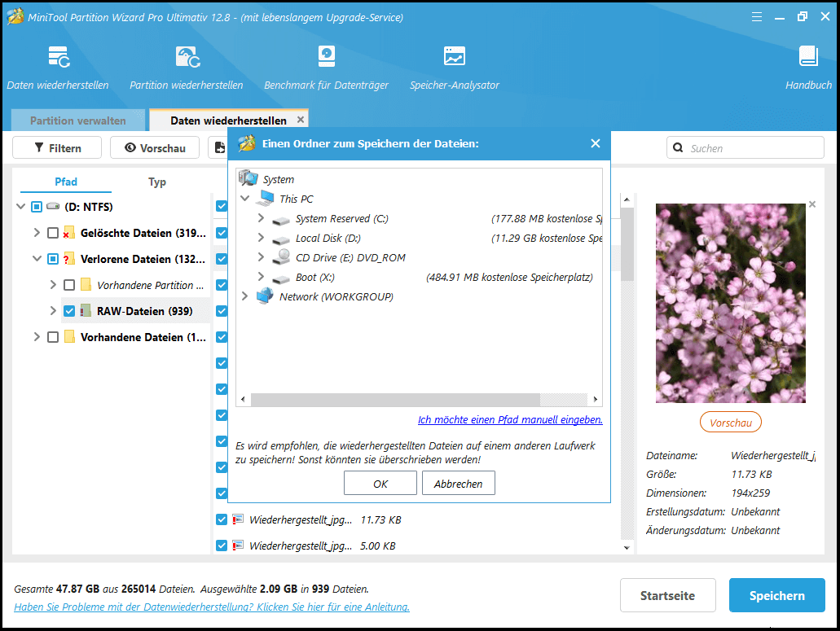Expand Local Disk (D:) in dialog
This screenshot has height=631, width=840.
click(261, 237)
